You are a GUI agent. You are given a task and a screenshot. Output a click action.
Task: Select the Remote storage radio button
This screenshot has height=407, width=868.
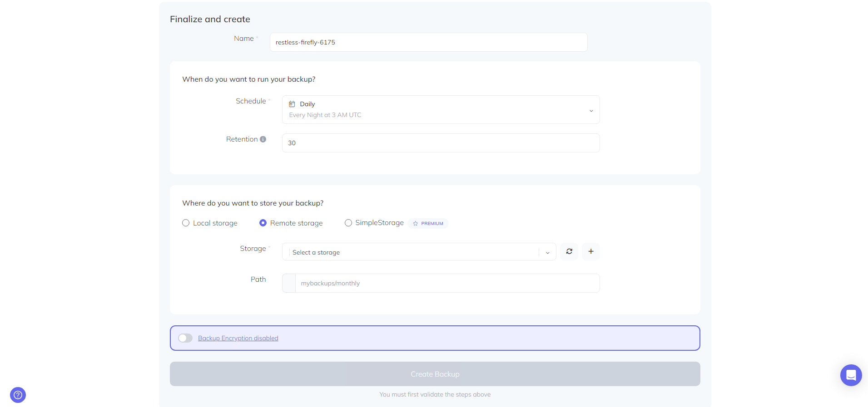[263, 223]
